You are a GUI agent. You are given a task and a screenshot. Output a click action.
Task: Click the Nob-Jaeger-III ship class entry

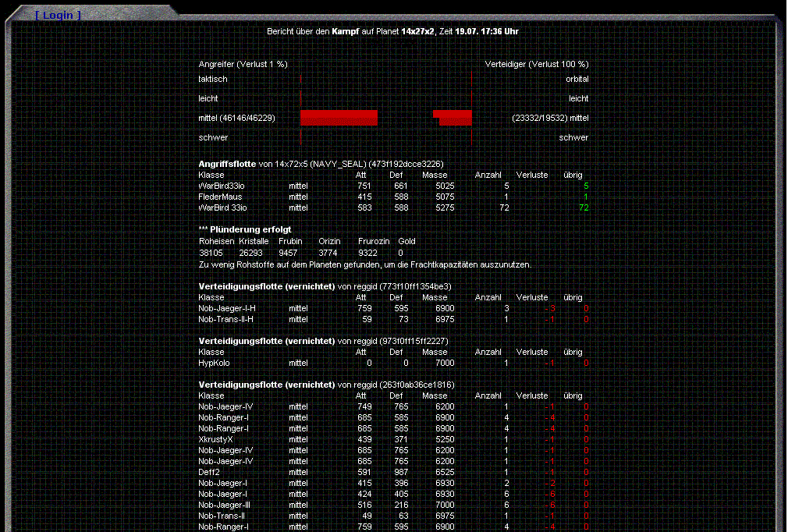point(225,505)
